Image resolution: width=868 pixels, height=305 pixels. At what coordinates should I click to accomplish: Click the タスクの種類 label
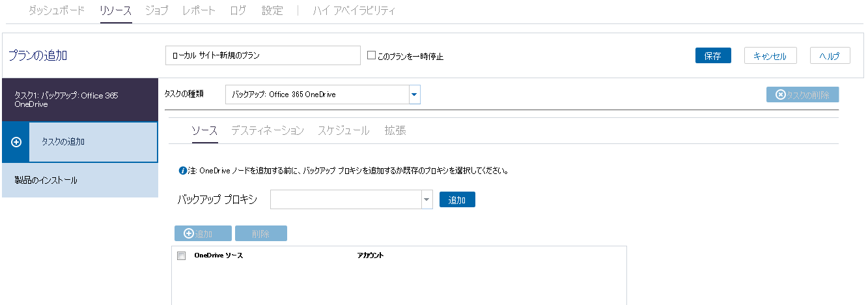click(184, 94)
